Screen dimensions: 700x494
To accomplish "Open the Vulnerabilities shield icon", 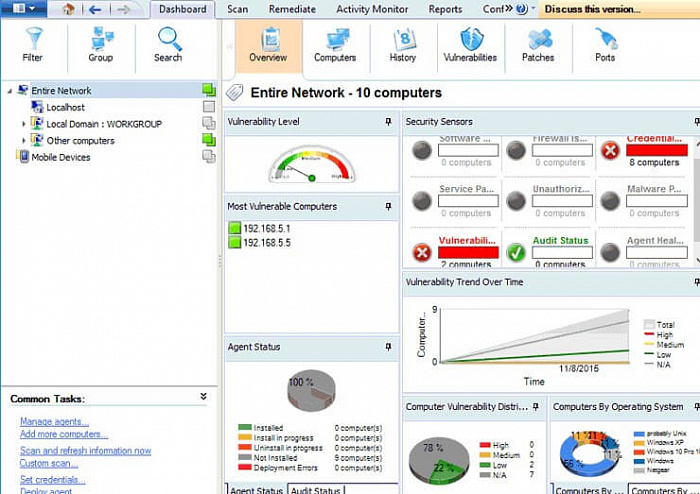I will click(470, 43).
